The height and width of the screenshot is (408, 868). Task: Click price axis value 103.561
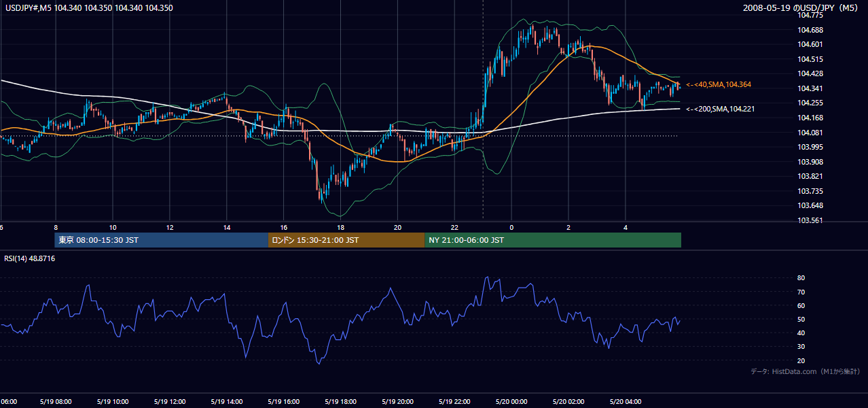811,220
